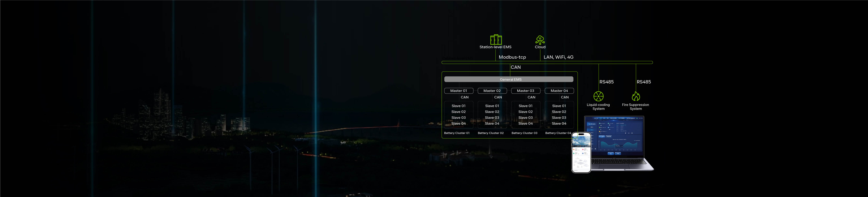Click the 'CAN' label above General EMS
This screenshot has width=868, height=197.
(516, 67)
